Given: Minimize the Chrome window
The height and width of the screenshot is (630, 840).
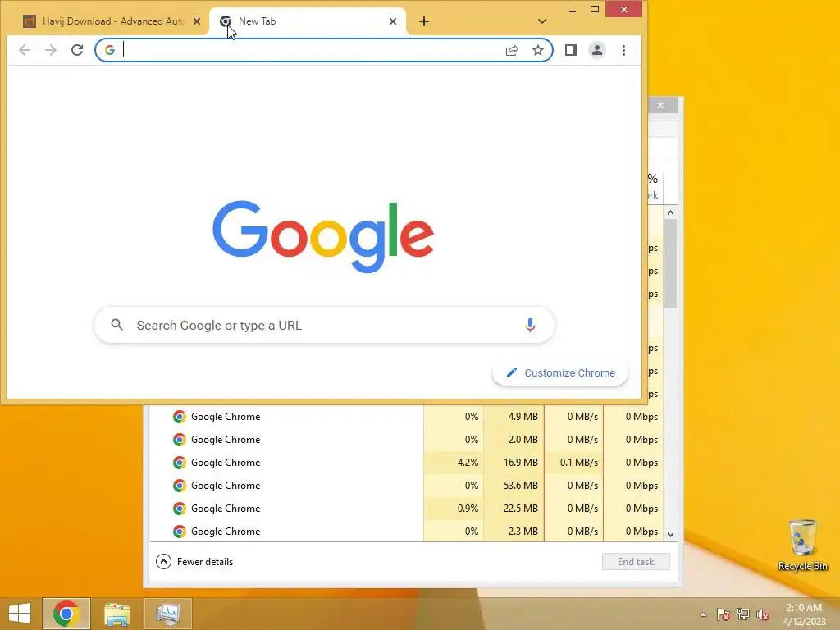Looking at the screenshot, I should (x=573, y=10).
